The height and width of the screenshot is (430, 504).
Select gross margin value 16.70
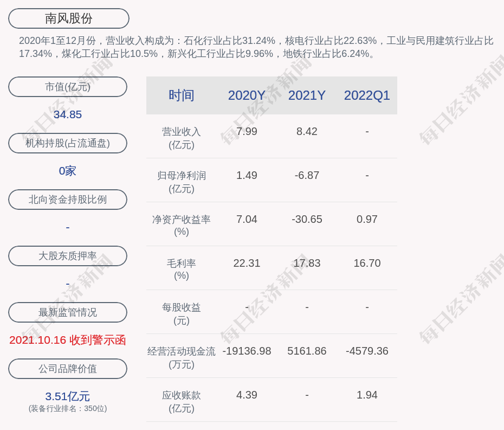point(367,263)
